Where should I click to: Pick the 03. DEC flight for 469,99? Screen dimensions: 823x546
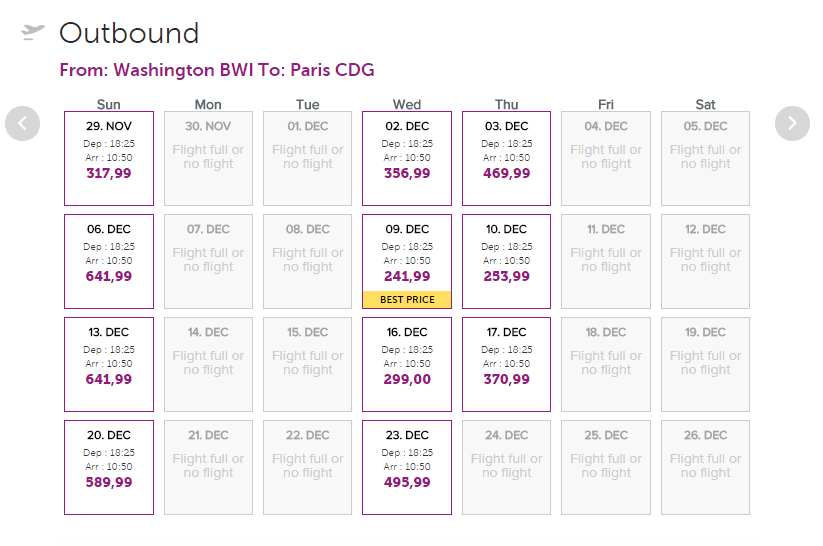point(507,158)
